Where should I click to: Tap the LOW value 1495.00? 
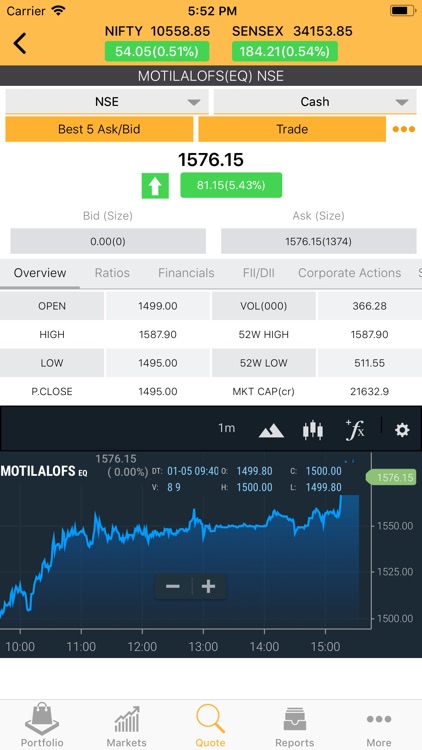tap(158, 363)
